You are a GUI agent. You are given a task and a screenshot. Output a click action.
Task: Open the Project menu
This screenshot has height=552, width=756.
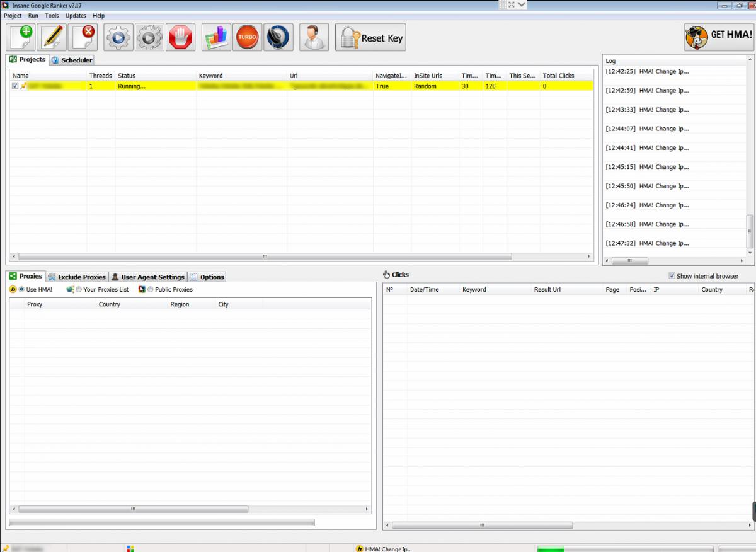pyautogui.click(x=13, y=16)
